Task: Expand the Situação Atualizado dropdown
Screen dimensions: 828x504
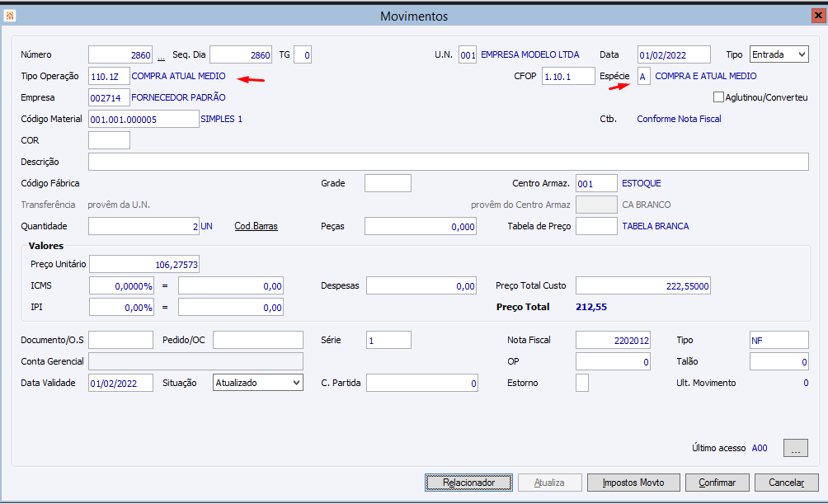Action: pos(258,383)
